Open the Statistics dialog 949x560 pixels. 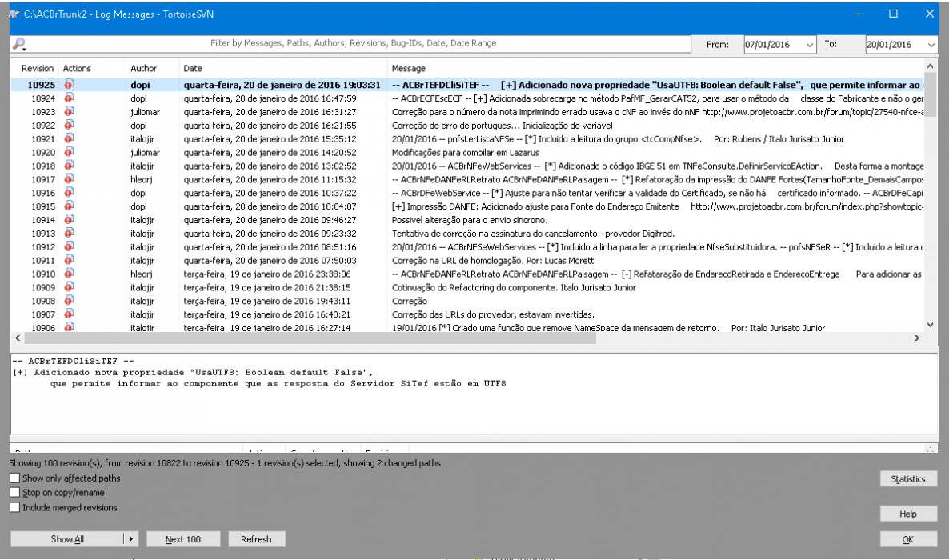coord(908,479)
